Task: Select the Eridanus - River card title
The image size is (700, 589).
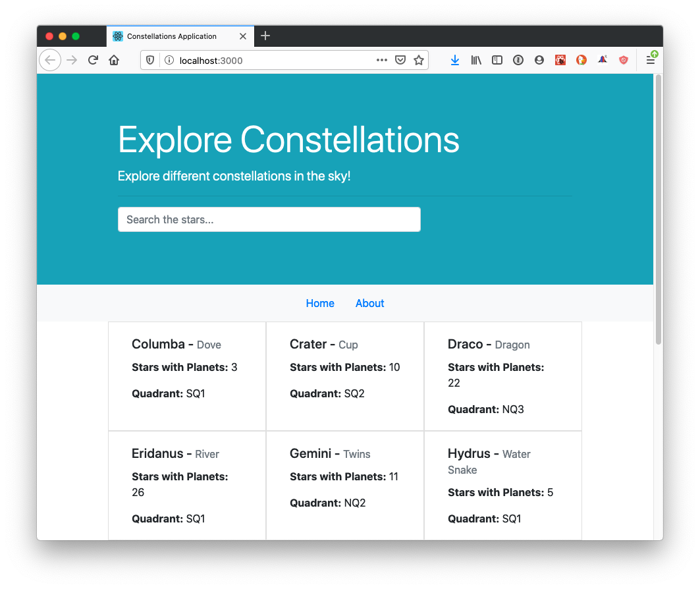Action: 175,454
